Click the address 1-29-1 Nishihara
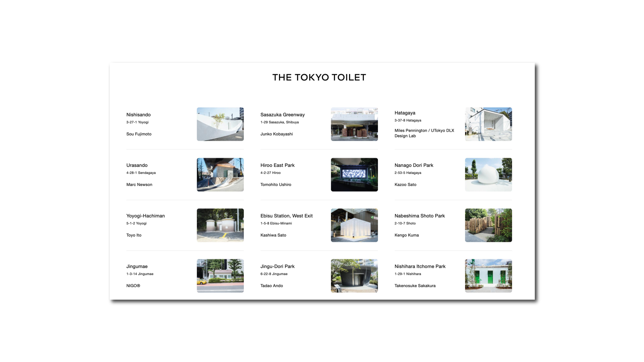The image size is (644, 362). pos(408,274)
